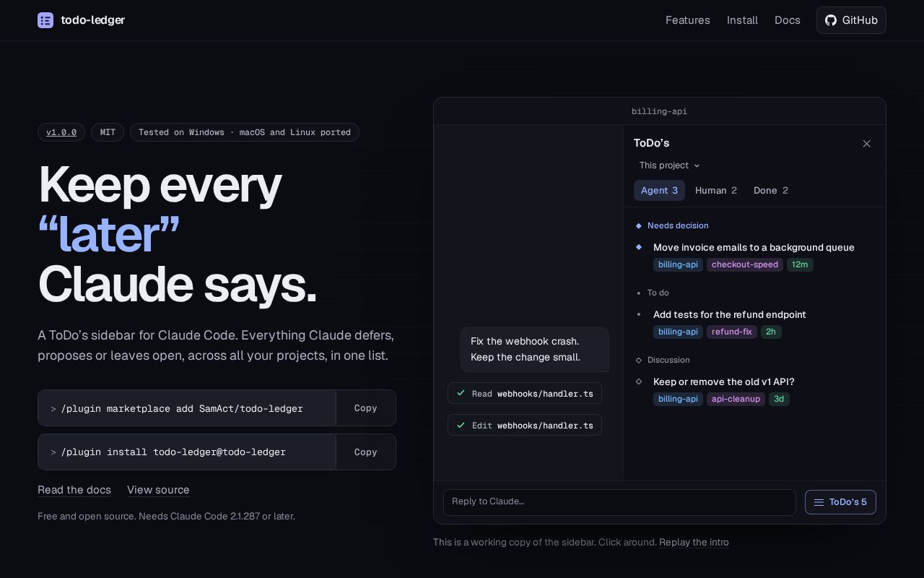This screenshot has height=578, width=924.
Task: Click billing-api tag under v1 API item
Action: (x=678, y=399)
